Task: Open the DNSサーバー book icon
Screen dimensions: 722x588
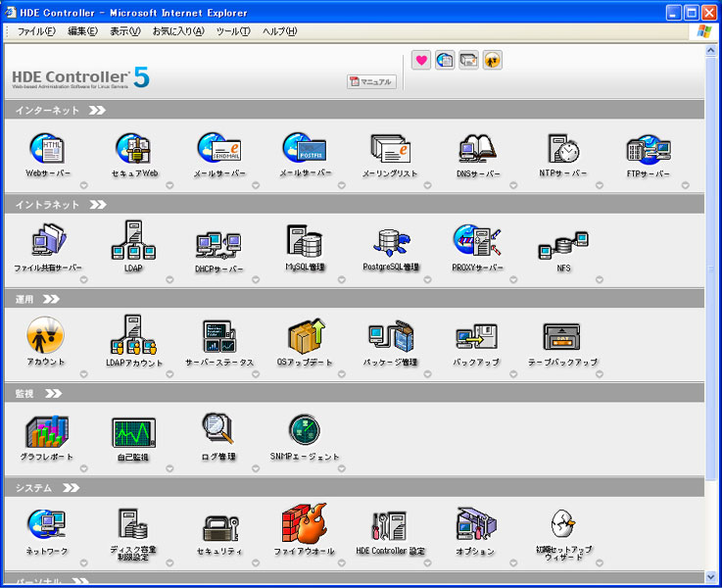Action: click(477, 149)
